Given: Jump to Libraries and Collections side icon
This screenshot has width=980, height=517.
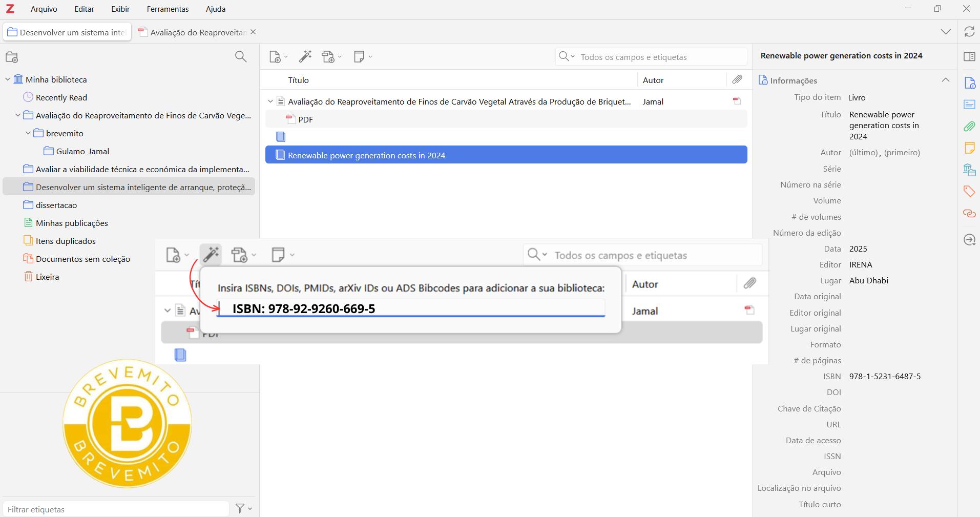Looking at the screenshot, I should pos(969,170).
